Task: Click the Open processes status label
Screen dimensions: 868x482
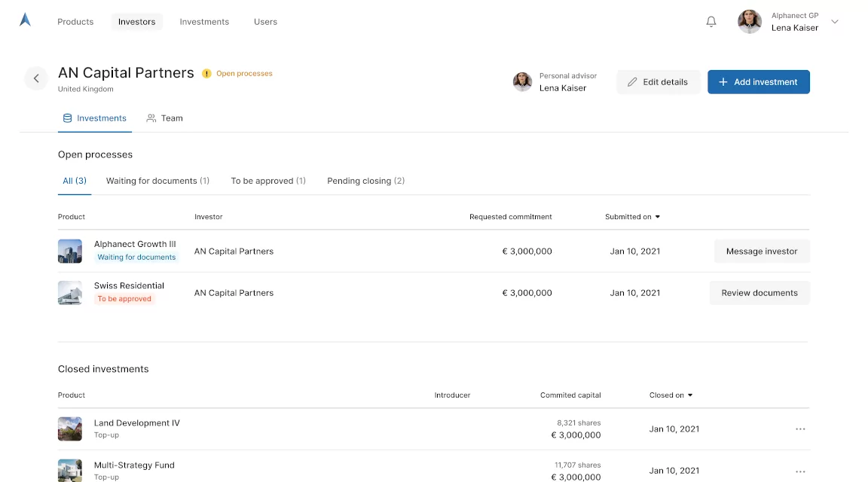Action: click(x=244, y=74)
